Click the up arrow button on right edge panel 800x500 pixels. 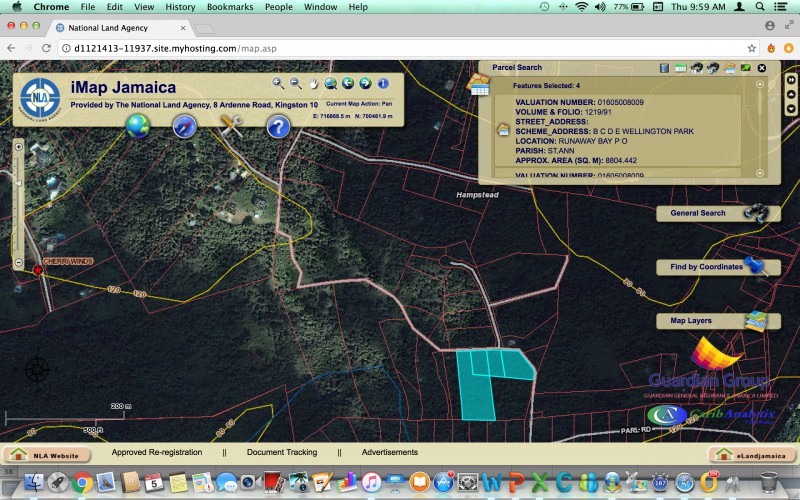click(791, 94)
